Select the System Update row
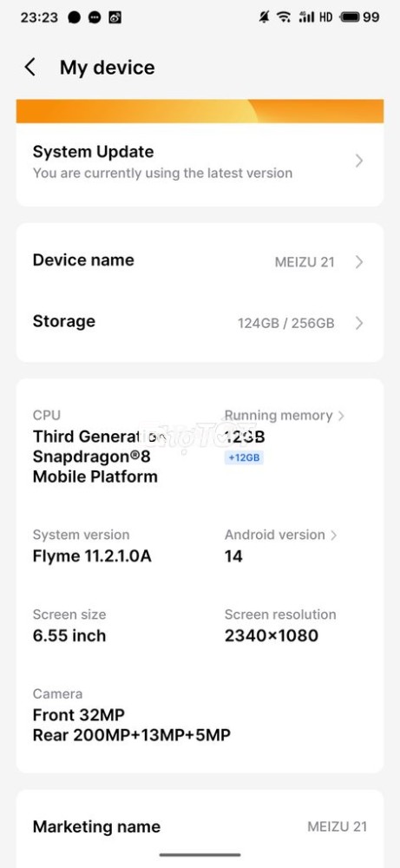Viewport: 400px width, 868px height. pos(200,161)
